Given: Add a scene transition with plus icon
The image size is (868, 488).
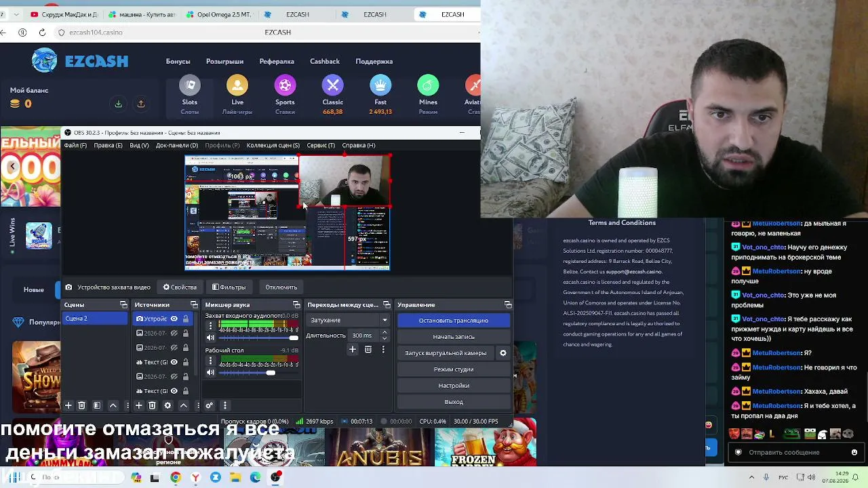Looking at the screenshot, I should pos(353,349).
